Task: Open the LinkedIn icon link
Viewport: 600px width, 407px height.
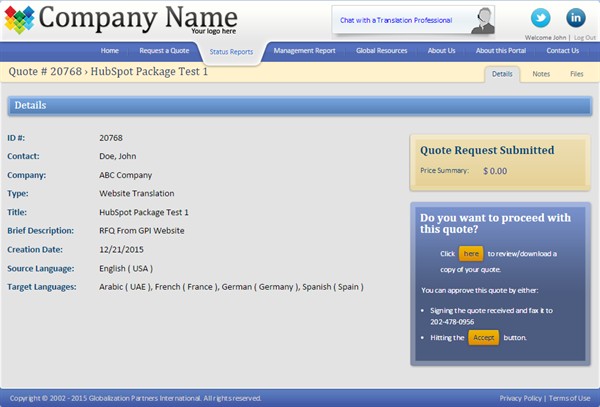Action: (x=576, y=18)
